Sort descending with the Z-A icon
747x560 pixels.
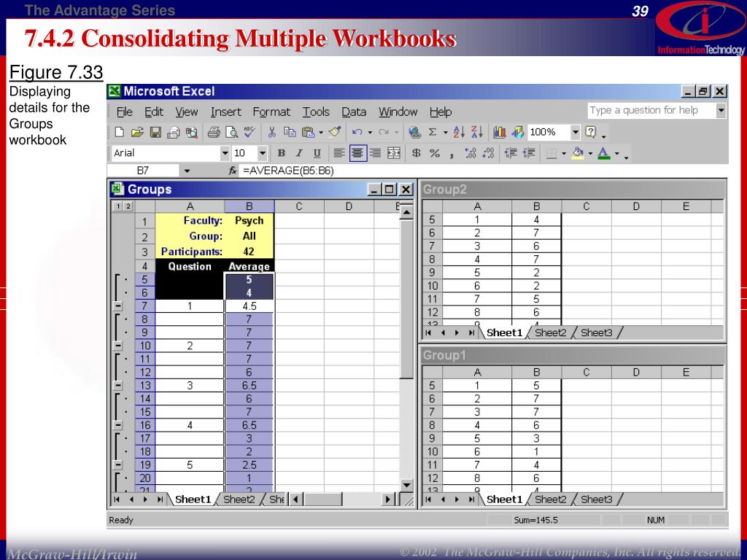477,133
